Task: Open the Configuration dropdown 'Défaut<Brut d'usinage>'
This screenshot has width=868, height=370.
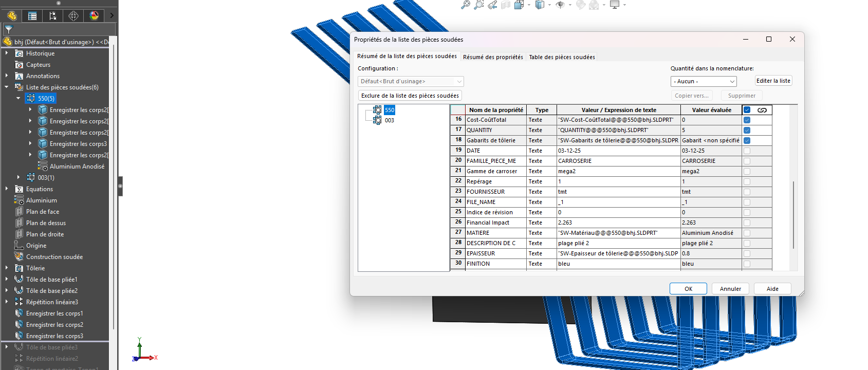Action: click(x=411, y=82)
